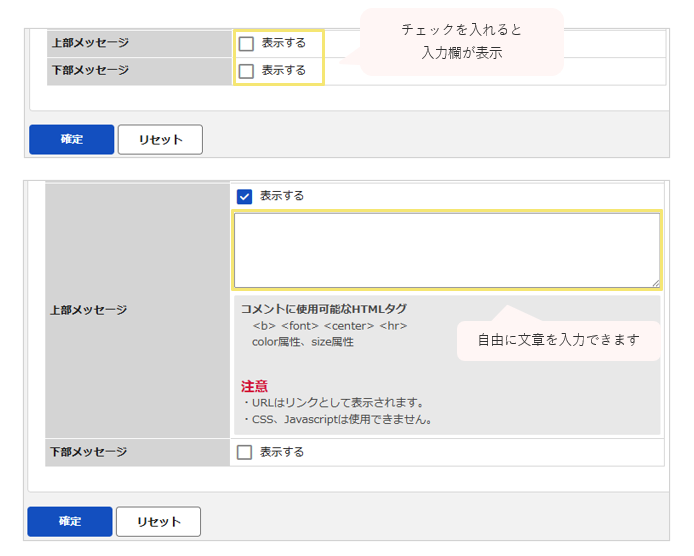Screen dimensions: 694x556
Task: Click the 上部メッセージ label in upper panel
Action: (90, 43)
